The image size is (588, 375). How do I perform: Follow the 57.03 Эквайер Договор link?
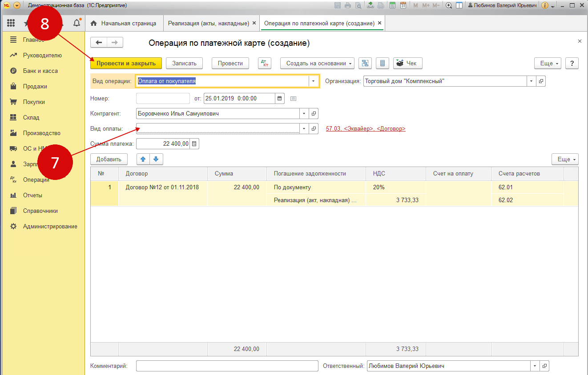tap(366, 129)
